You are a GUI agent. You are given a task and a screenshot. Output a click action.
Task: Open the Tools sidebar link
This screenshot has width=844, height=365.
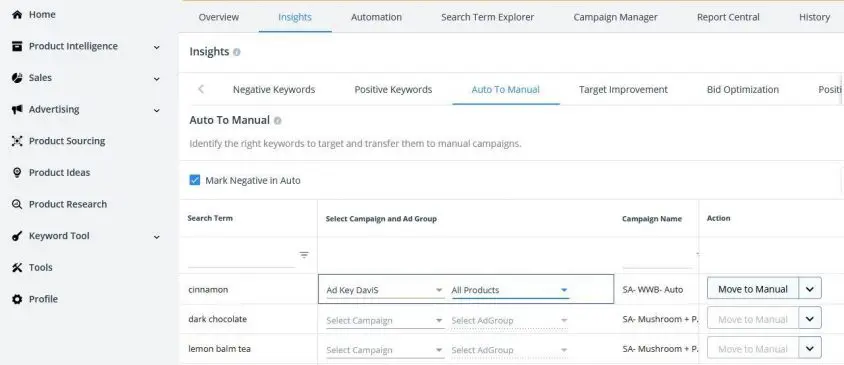41,268
